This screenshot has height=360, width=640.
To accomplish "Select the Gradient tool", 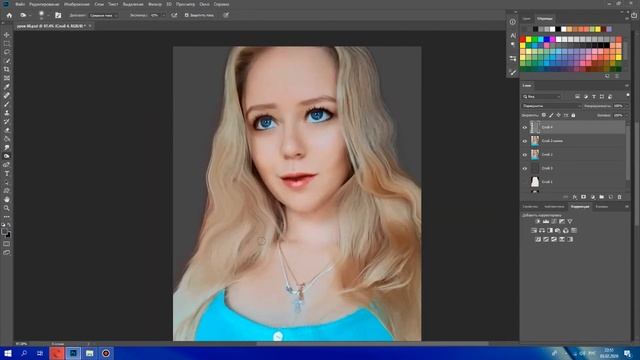I will tap(7, 139).
